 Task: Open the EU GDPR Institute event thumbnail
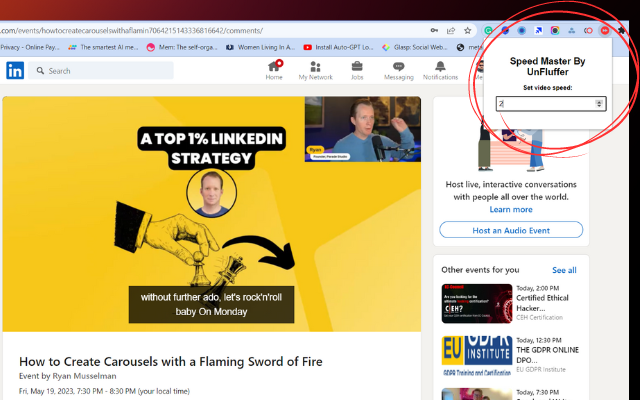tap(477, 356)
